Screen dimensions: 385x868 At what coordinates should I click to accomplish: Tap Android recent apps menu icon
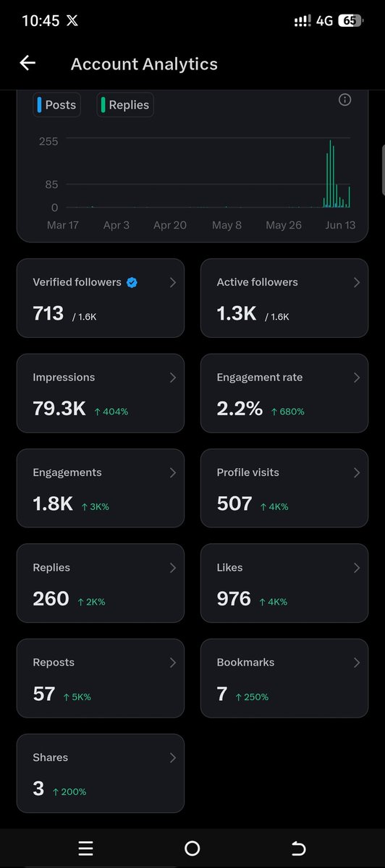pos(85,848)
